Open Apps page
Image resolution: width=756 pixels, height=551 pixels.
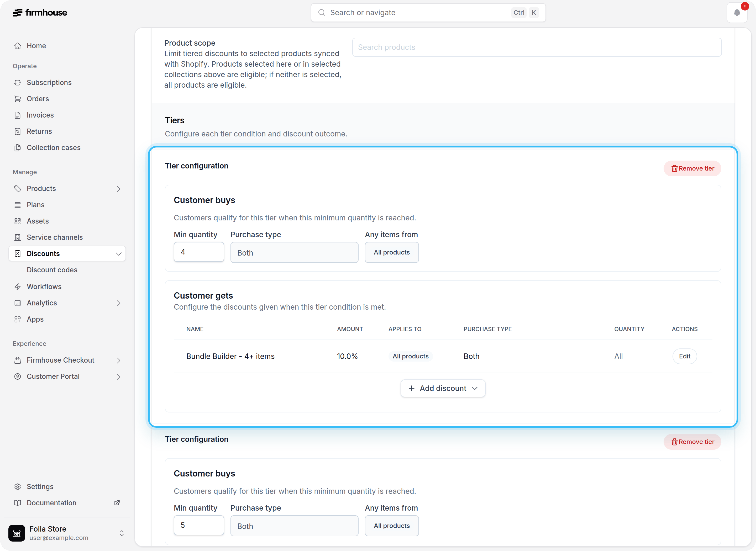point(67,319)
